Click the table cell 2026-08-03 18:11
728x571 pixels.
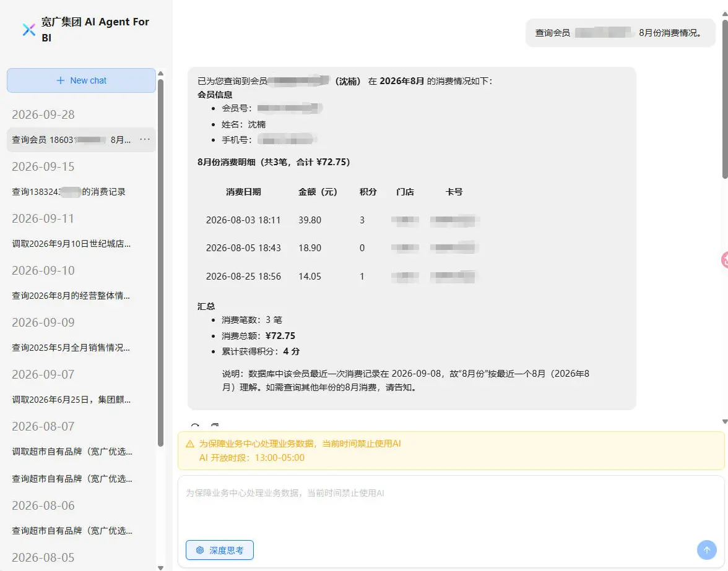(243, 220)
